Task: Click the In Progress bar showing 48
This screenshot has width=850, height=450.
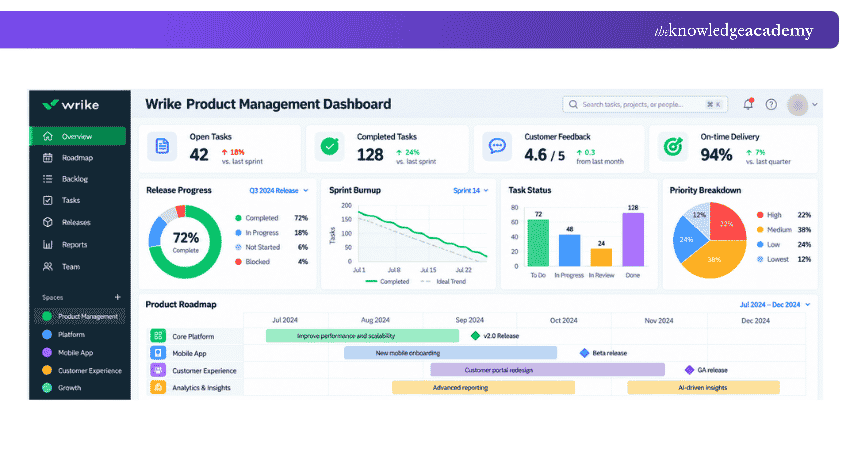Action: tap(569, 250)
